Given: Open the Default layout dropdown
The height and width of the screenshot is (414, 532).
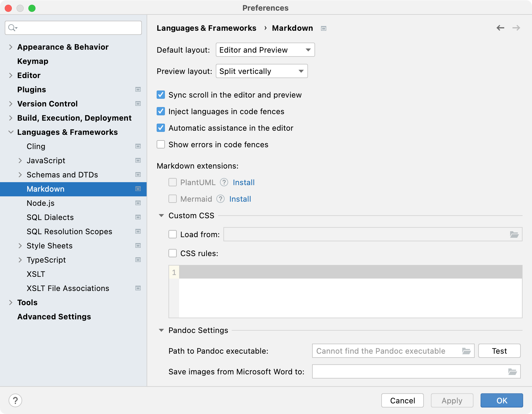Looking at the screenshot, I should click(x=265, y=50).
